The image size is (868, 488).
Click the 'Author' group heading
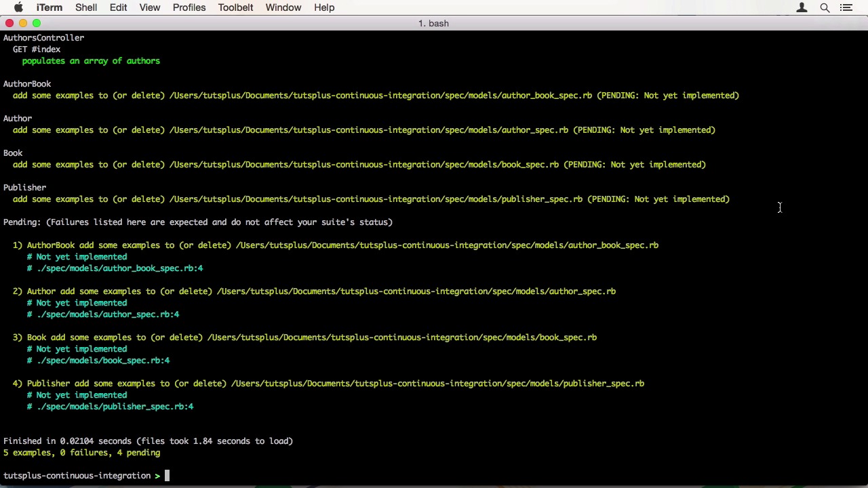click(18, 119)
